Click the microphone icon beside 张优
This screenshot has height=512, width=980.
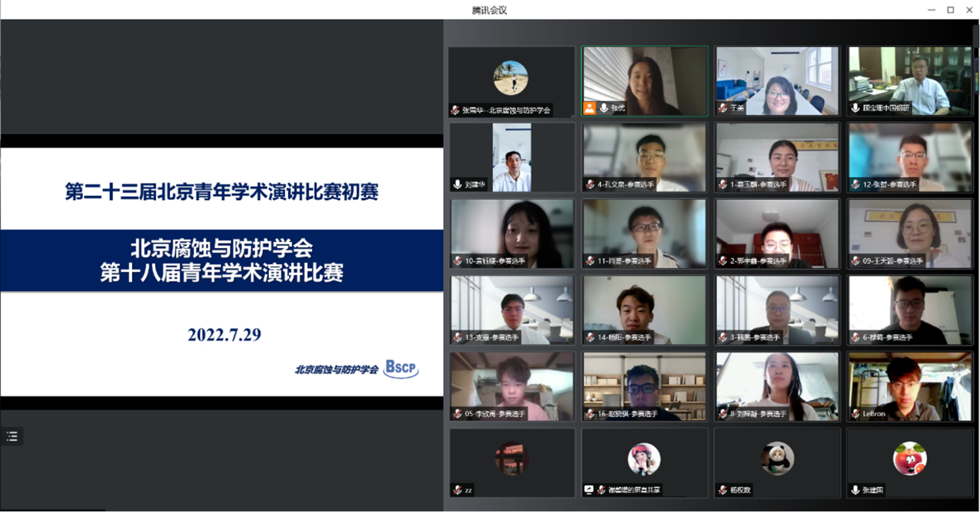click(604, 108)
